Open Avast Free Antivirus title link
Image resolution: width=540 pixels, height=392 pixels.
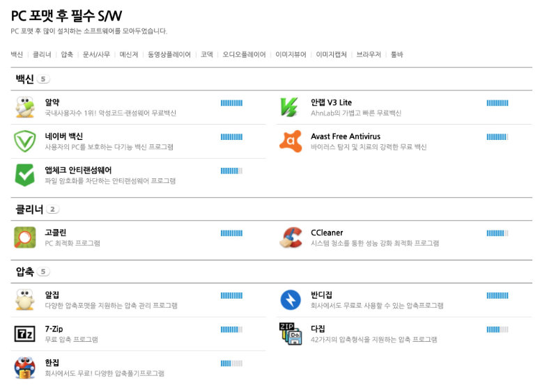(x=346, y=136)
